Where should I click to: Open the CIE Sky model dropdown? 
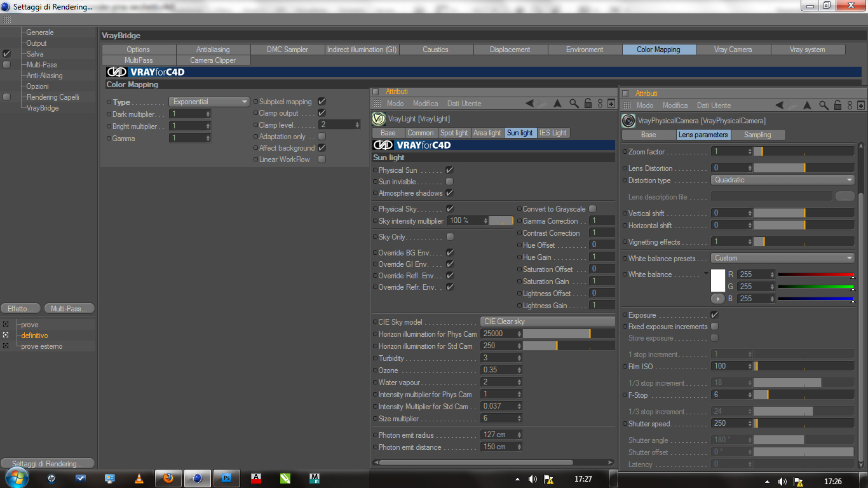pyautogui.click(x=548, y=322)
